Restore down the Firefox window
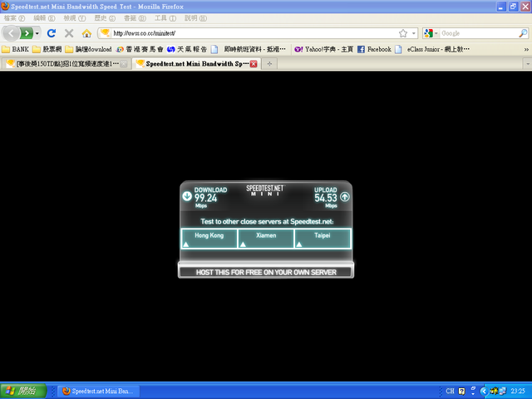 tap(513, 7)
